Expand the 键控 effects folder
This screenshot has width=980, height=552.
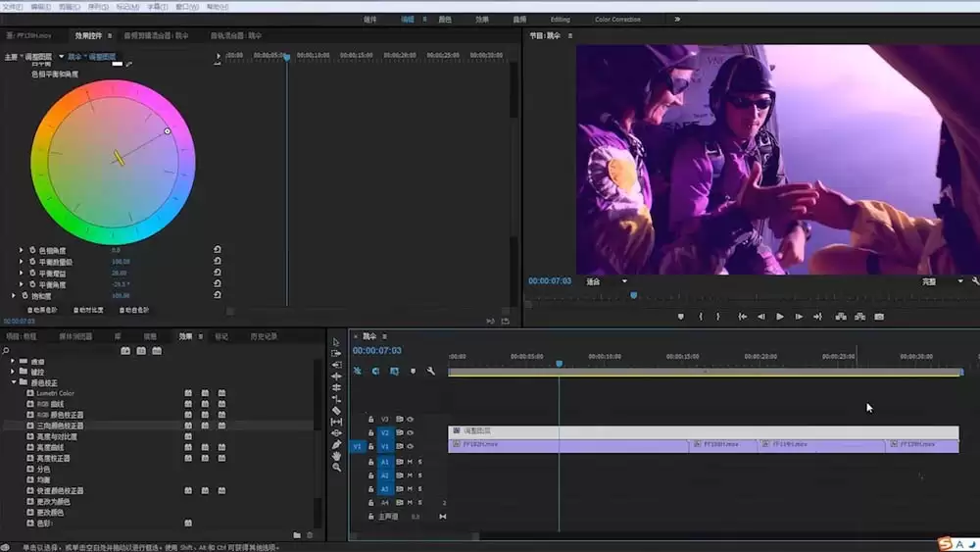(x=14, y=372)
